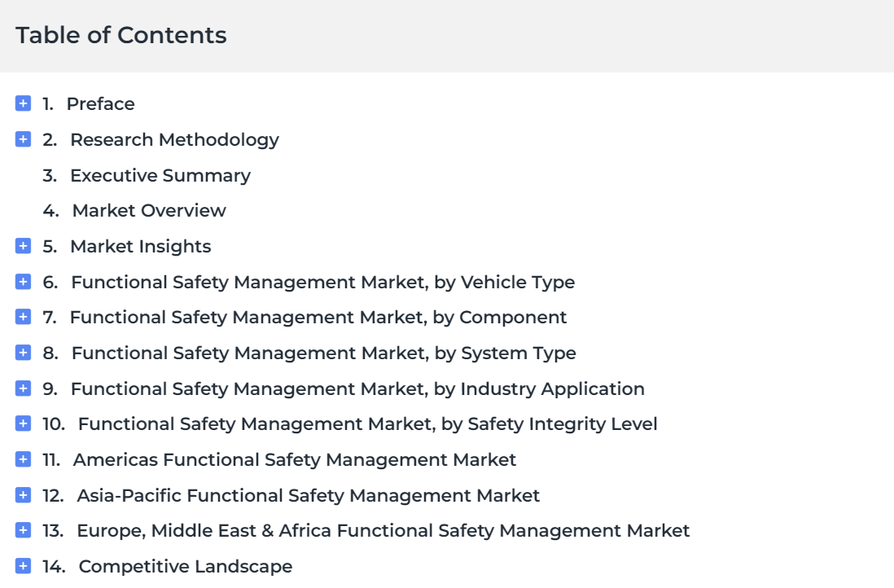Open the Research Methodology title
Image resolution: width=894 pixels, height=588 pixels.
coord(174,140)
